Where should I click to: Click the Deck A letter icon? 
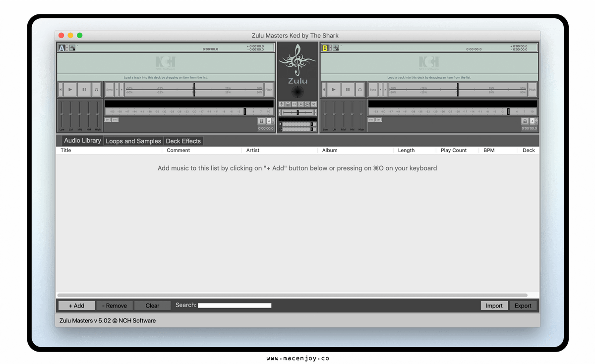tap(61, 48)
